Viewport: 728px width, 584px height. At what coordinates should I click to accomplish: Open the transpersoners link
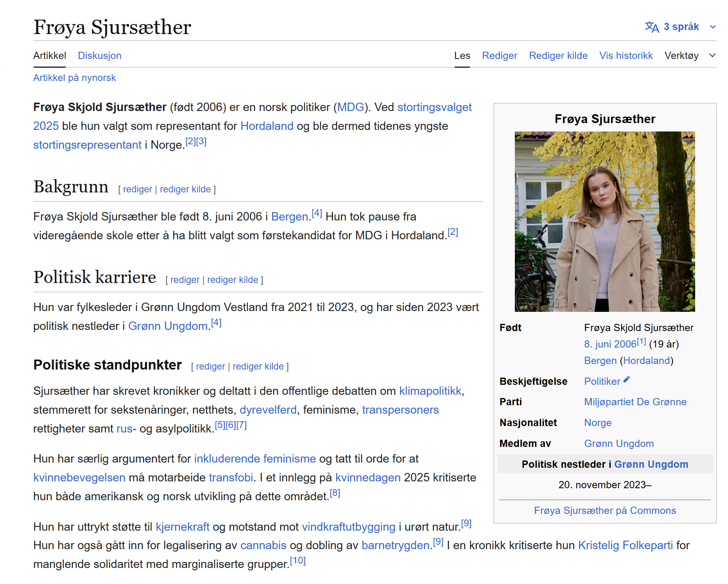pos(401,410)
